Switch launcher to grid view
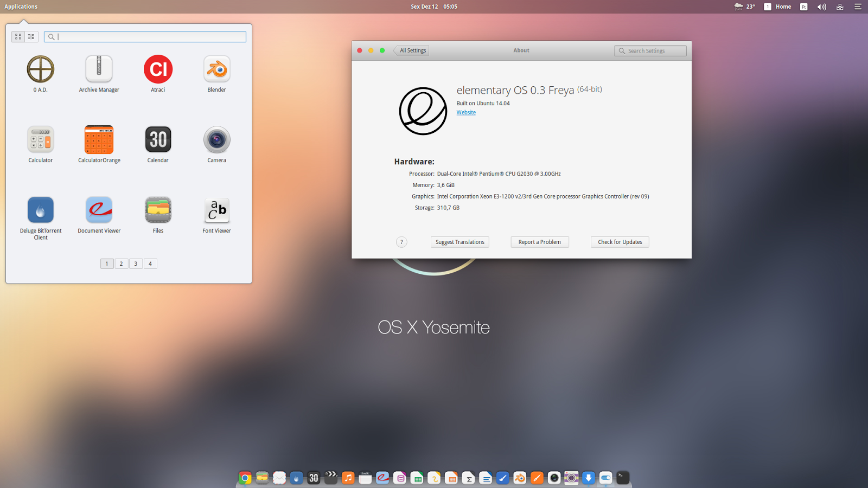Screen dimensions: 868x488 pos(18,36)
